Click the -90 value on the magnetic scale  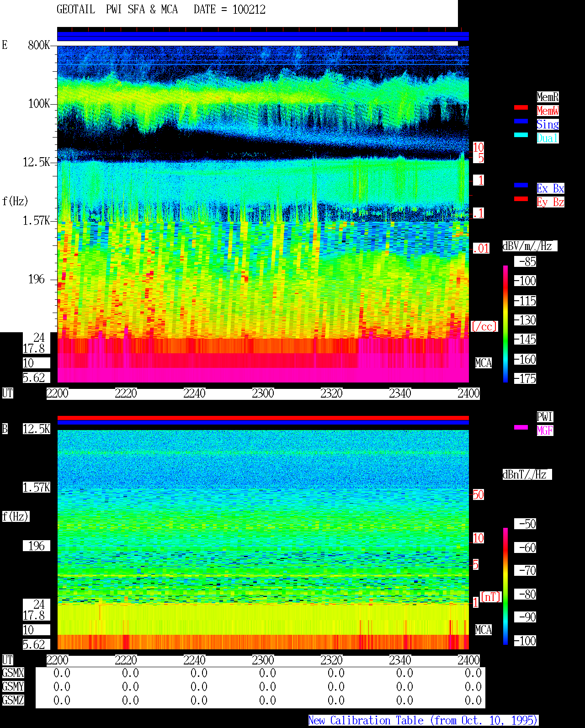pos(526,617)
